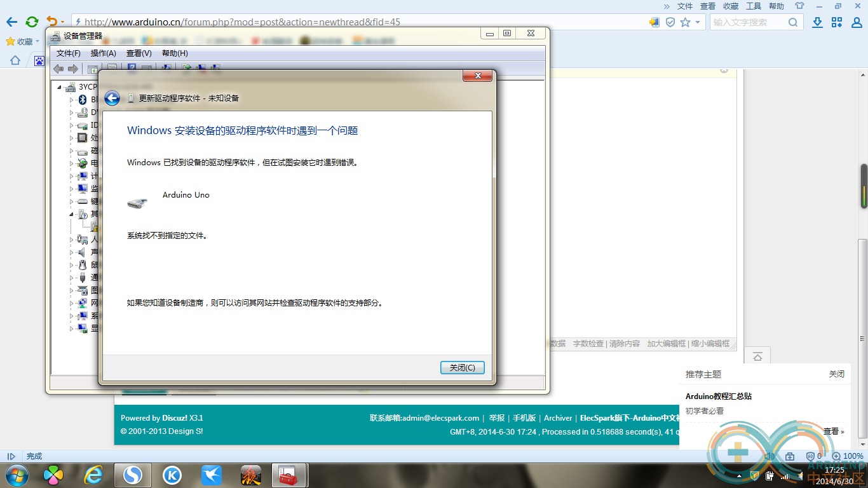Viewport: 868px width, 488px height.
Task: Expand the Bluetooth device category
Action: pyautogui.click(x=72, y=100)
